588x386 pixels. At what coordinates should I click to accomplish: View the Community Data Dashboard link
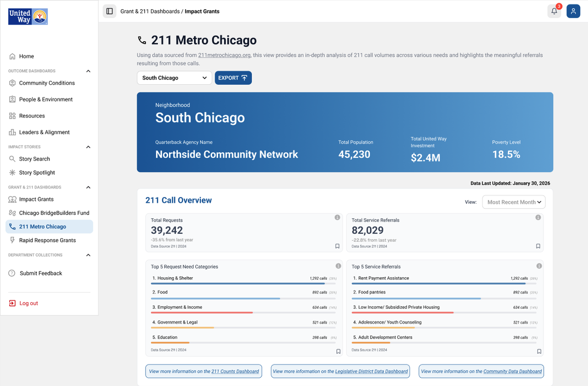click(513, 371)
